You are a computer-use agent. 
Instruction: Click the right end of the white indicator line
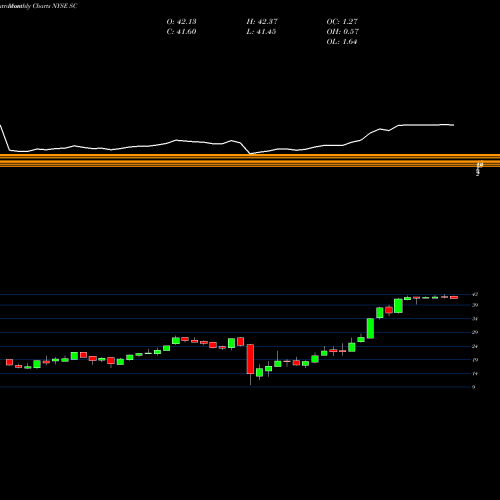453,125
